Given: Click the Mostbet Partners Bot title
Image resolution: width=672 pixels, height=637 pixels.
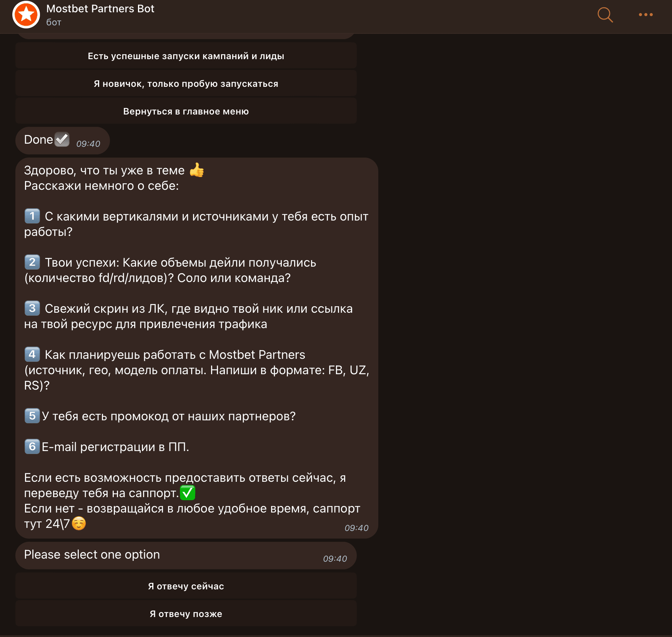Looking at the screenshot, I should point(100,9).
